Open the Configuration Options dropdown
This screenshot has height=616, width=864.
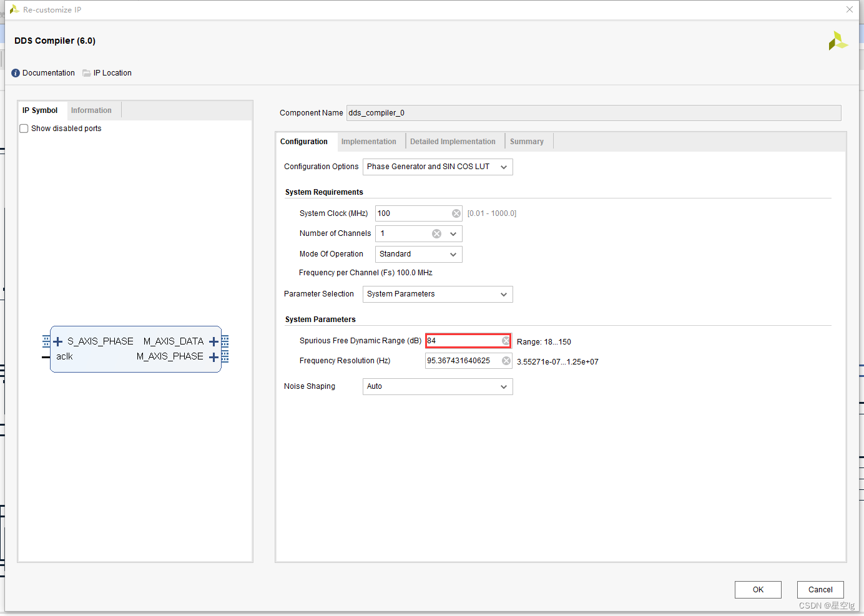[438, 167]
